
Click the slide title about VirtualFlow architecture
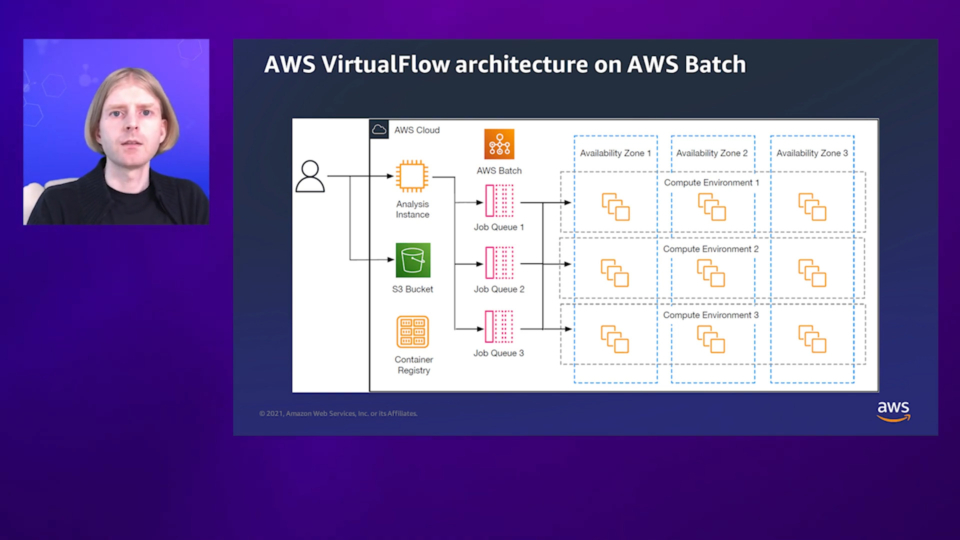point(504,65)
